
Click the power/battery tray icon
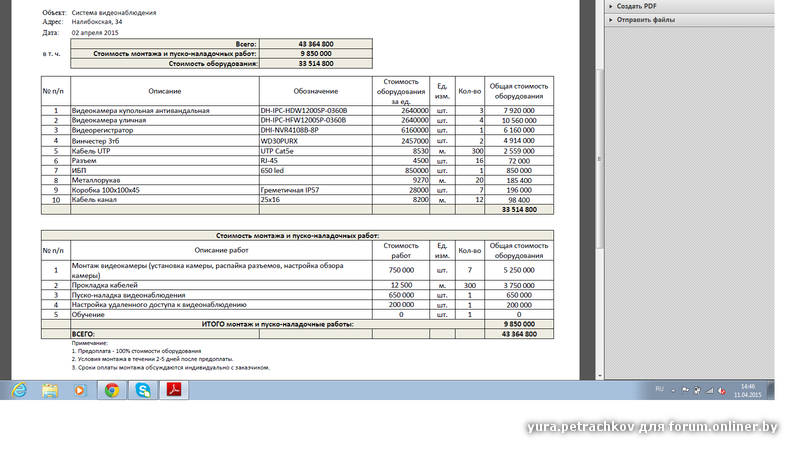pos(699,390)
